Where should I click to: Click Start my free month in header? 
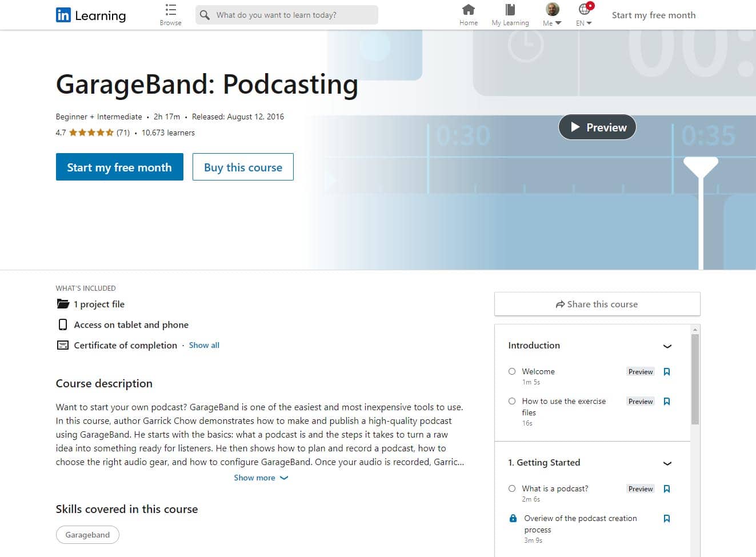point(653,15)
